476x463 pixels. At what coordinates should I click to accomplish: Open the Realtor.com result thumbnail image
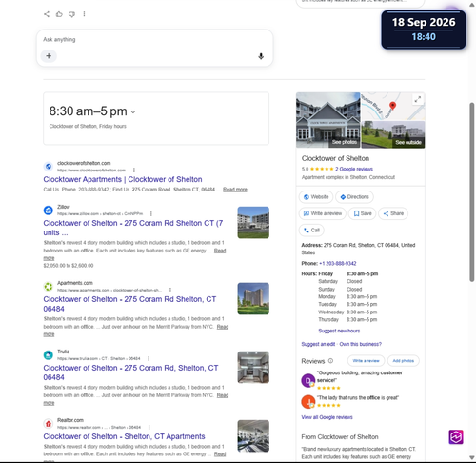(253, 436)
